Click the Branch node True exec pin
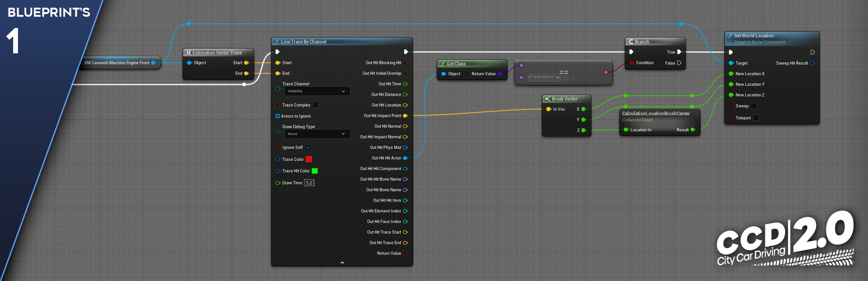Viewport: 868px width, 281px height. [679, 52]
